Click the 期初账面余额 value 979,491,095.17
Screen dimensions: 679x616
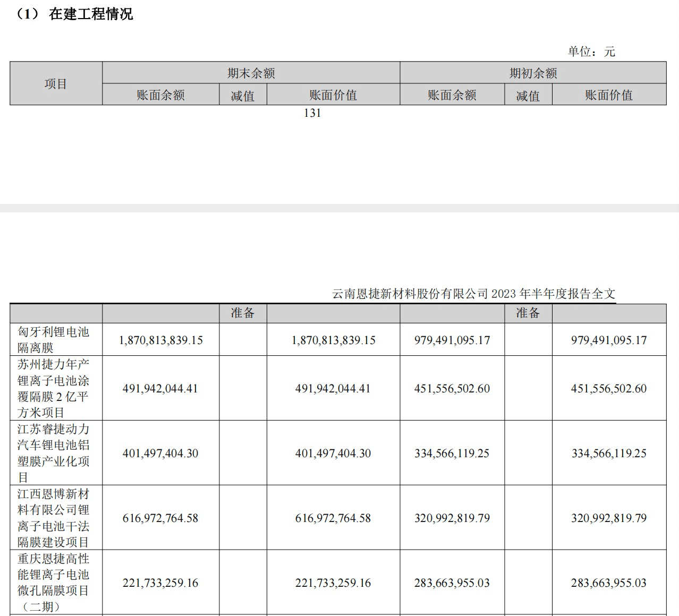point(452,340)
